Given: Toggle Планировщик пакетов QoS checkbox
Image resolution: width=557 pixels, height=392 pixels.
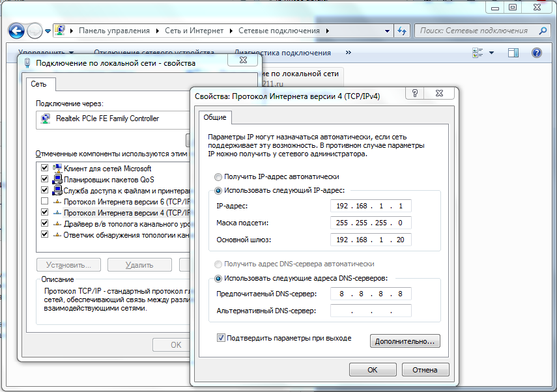Looking at the screenshot, I should tap(44, 178).
